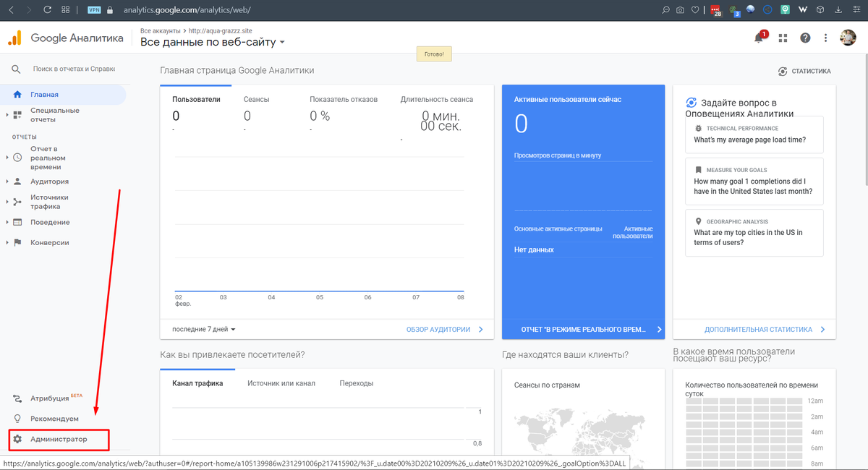Image resolution: width=868 pixels, height=470 pixels.
Task: Expand the Аудитория section chevron
Action: (7, 181)
